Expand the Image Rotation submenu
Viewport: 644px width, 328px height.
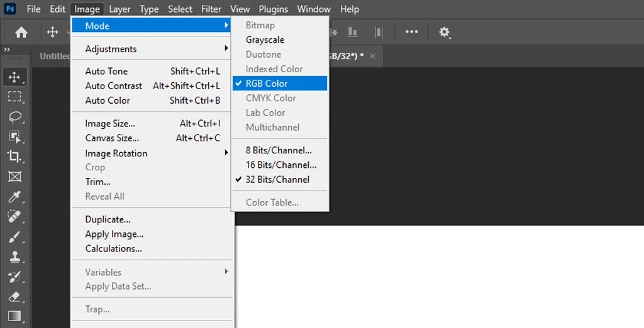pyautogui.click(x=151, y=153)
